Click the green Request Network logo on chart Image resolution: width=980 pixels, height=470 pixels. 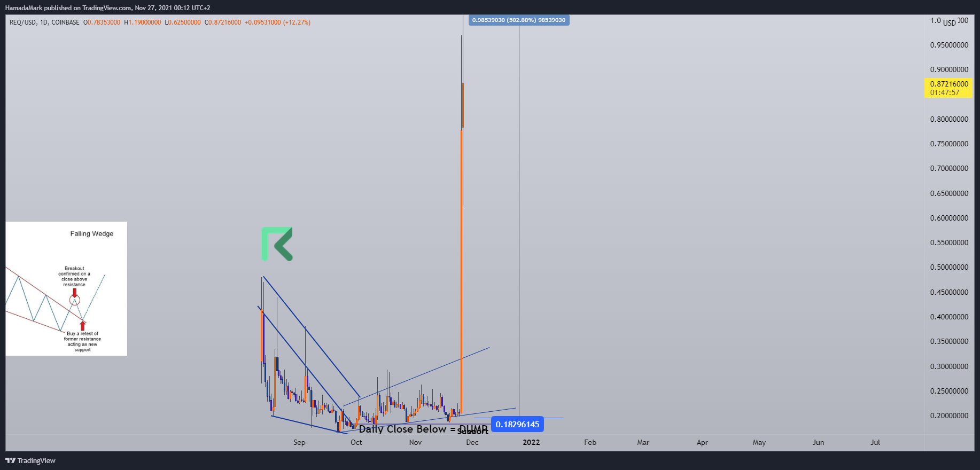click(277, 244)
